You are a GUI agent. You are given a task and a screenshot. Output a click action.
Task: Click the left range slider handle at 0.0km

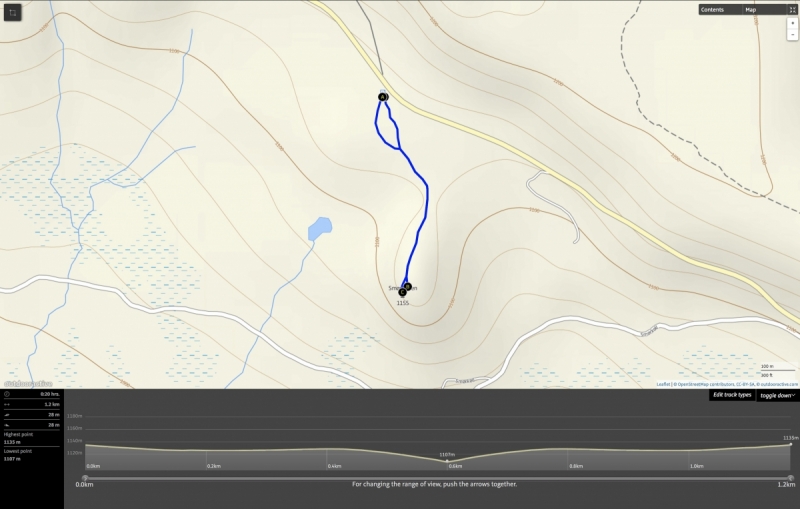(85, 478)
